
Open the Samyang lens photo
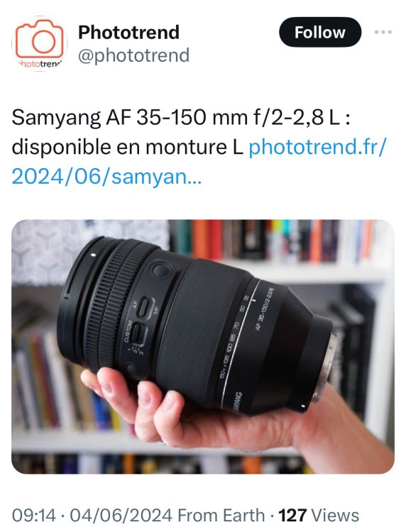pyautogui.click(x=203, y=346)
